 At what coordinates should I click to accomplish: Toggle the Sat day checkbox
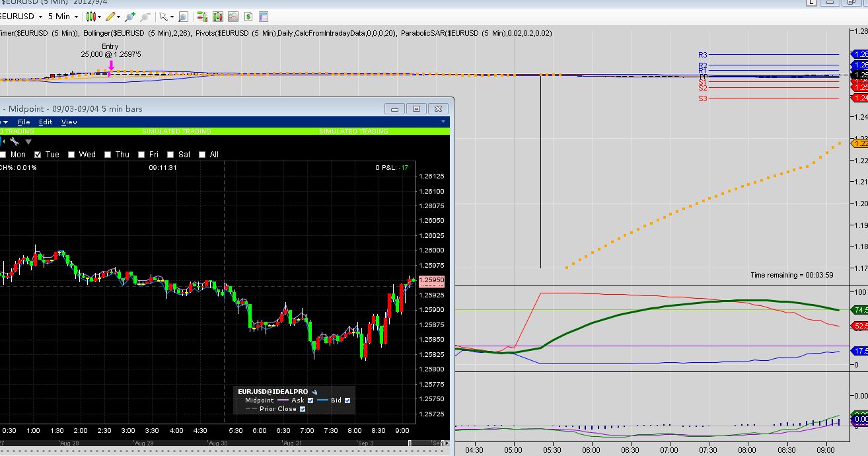click(171, 155)
